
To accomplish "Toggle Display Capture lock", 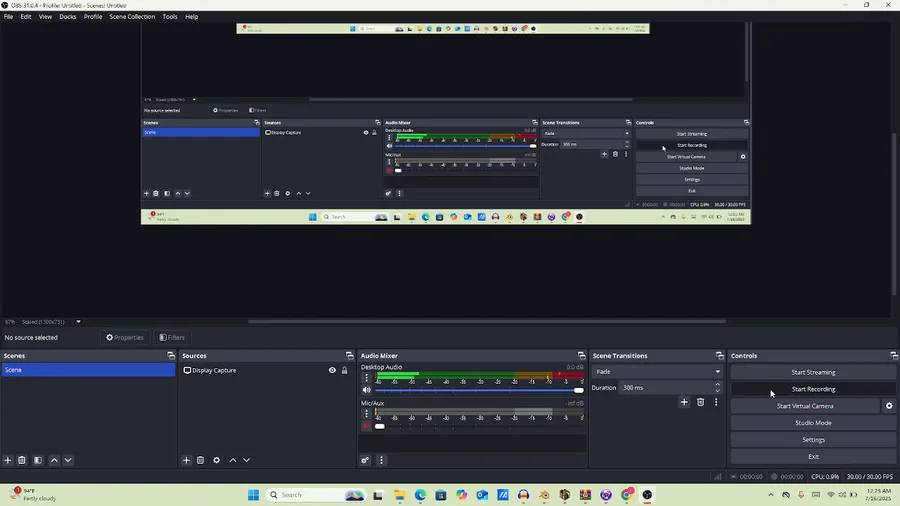I will (x=344, y=371).
